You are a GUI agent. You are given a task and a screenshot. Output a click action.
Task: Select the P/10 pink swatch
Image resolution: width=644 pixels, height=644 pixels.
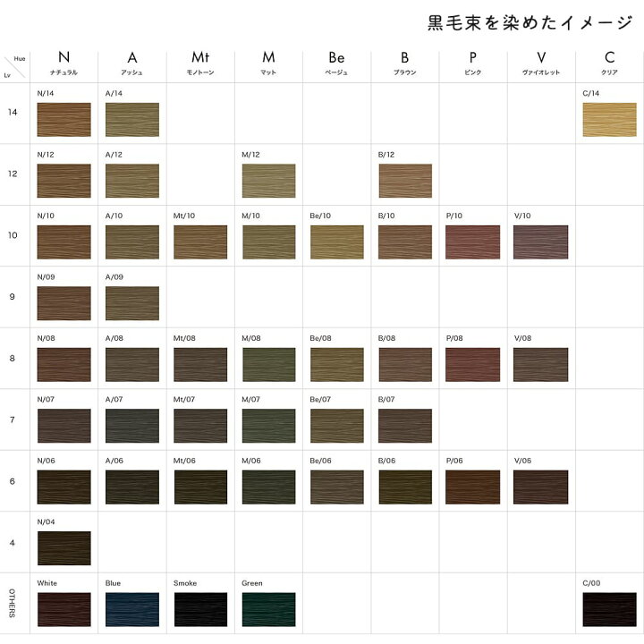coord(473,241)
